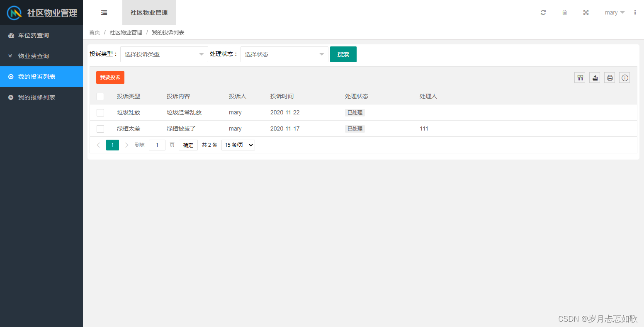Open 物业费查询 in the sidebar
644x327 pixels.
[41, 56]
